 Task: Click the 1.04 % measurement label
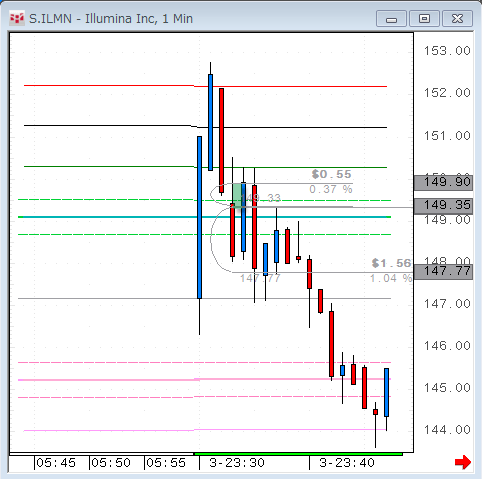(x=391, y=278)
